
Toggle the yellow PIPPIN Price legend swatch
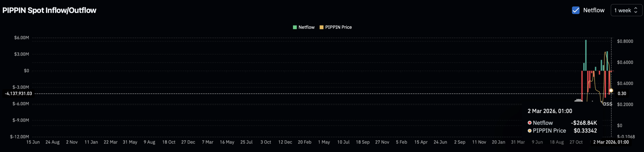(321, 27)
